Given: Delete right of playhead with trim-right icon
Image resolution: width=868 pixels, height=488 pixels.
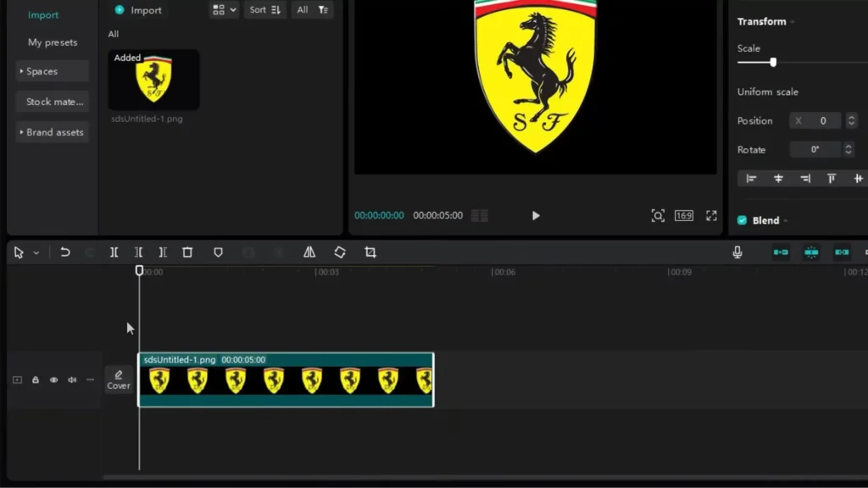Looking at the screenshot, I should point(163,252).
